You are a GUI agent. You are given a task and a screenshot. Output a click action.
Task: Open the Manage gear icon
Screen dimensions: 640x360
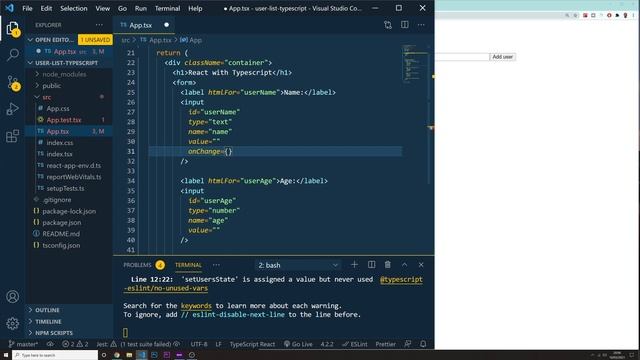[13, 323]
